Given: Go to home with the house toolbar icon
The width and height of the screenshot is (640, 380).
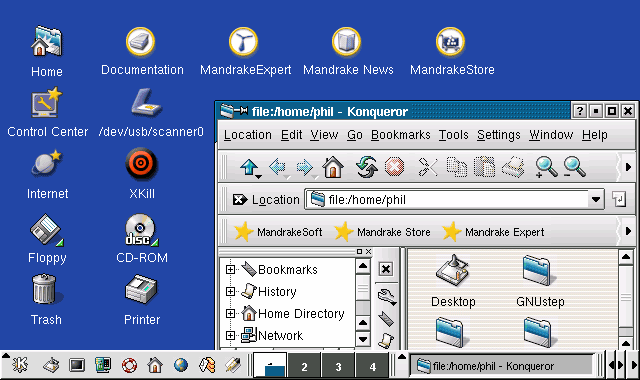Looking at the screenshot, I should click(333, 167).
